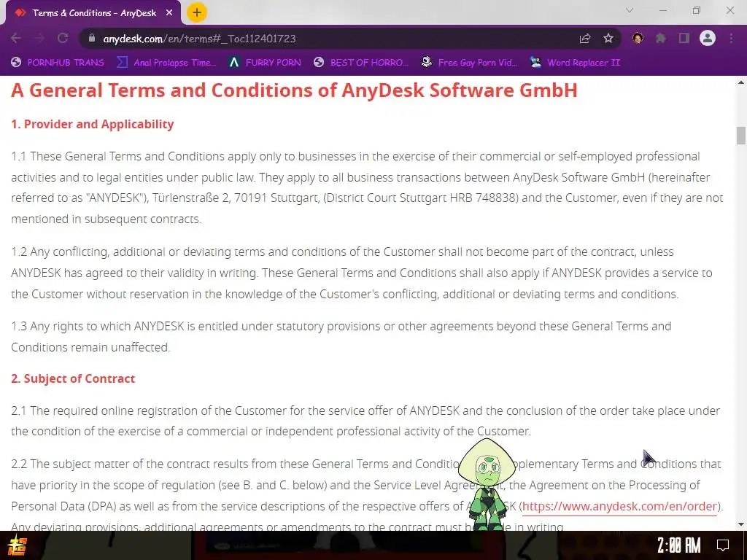The height and width of the screenshot is (560, 747).
Task: Click the heading "2. Subject of Contract"
Action: (x=73, y=378)
